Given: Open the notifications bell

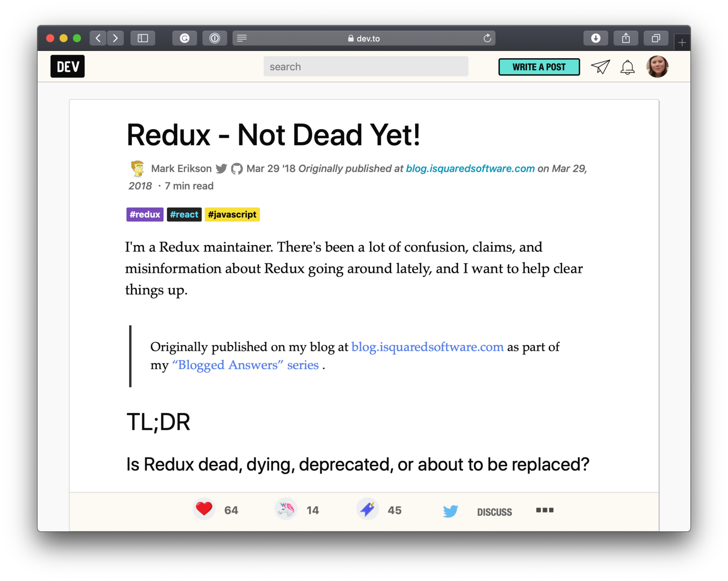Looking at the screenshot, I should [x=627, y=67].
